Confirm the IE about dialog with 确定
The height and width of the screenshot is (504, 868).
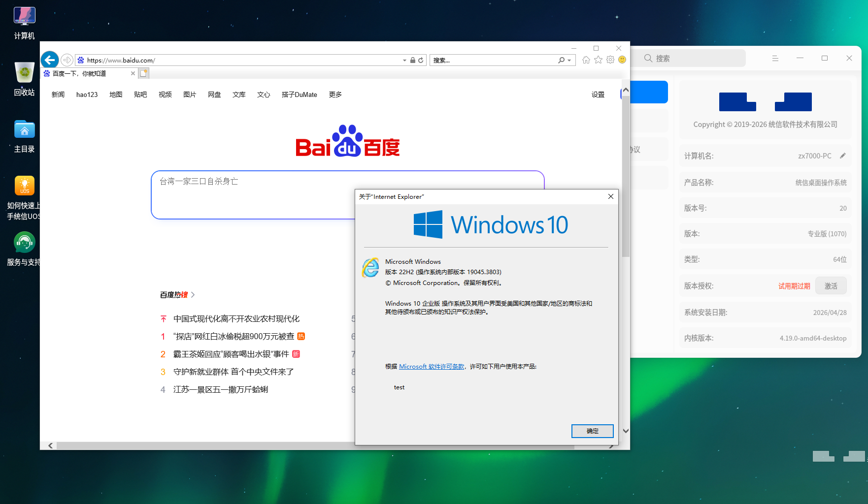click(592, 431)
